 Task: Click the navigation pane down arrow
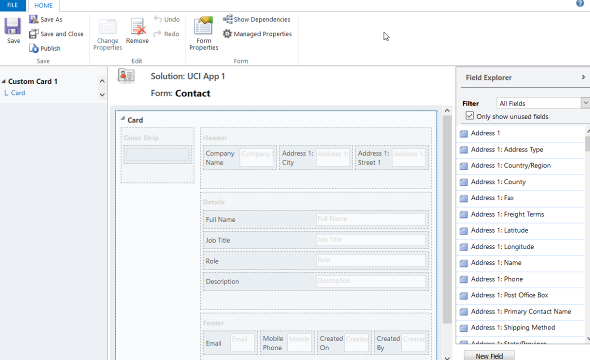(102, 95)
